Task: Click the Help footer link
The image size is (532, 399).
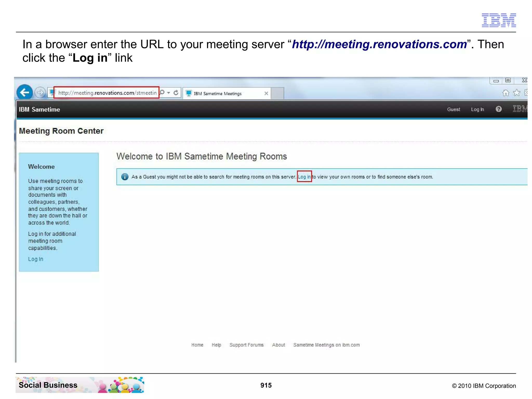Action: click(216, 345)
